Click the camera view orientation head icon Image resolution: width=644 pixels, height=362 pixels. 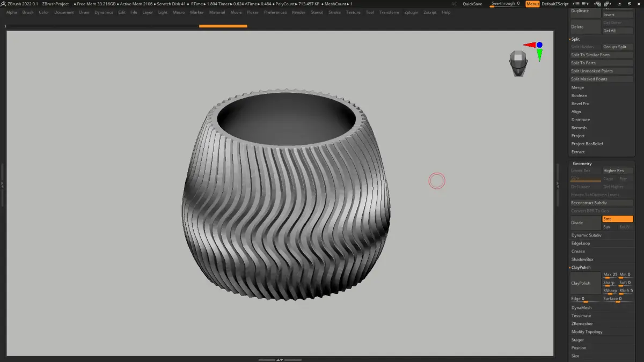click(x=518, y=63)
